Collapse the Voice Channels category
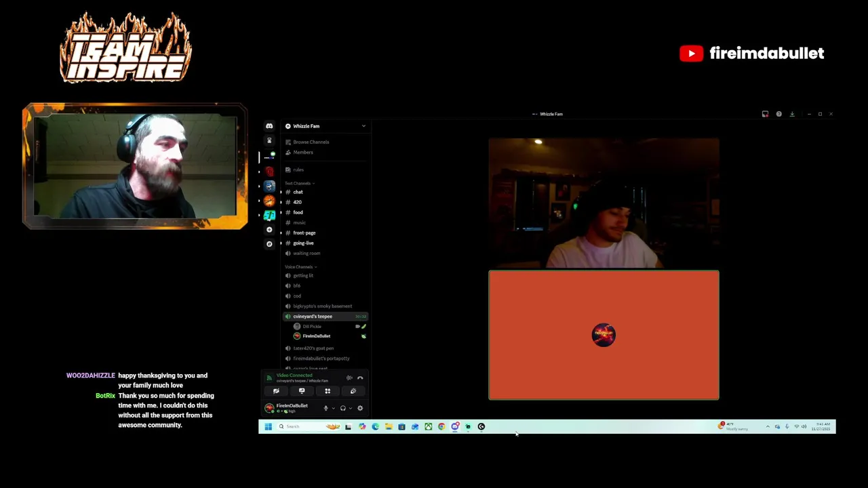The width and height of the screenshot is (868, 488). tap(300, 266)
